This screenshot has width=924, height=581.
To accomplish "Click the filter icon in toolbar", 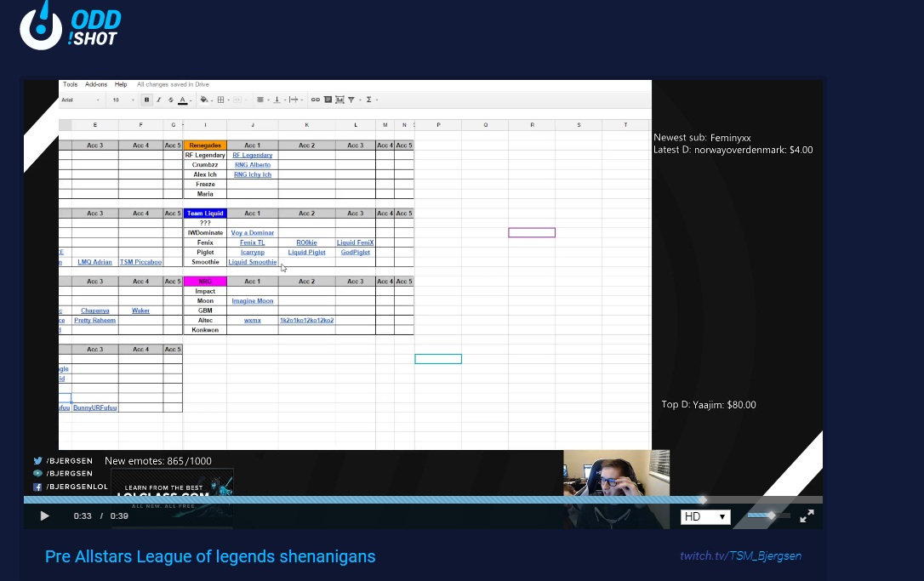I will (351, 100).
